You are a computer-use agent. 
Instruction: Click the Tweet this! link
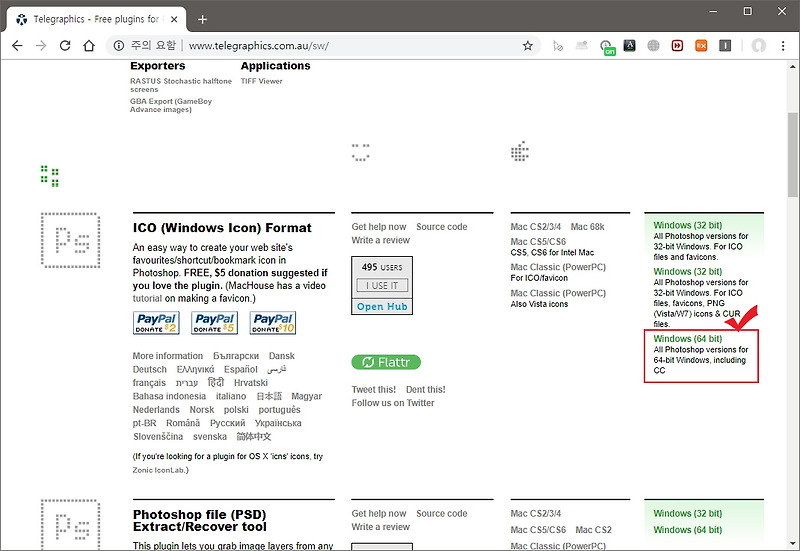373,389
